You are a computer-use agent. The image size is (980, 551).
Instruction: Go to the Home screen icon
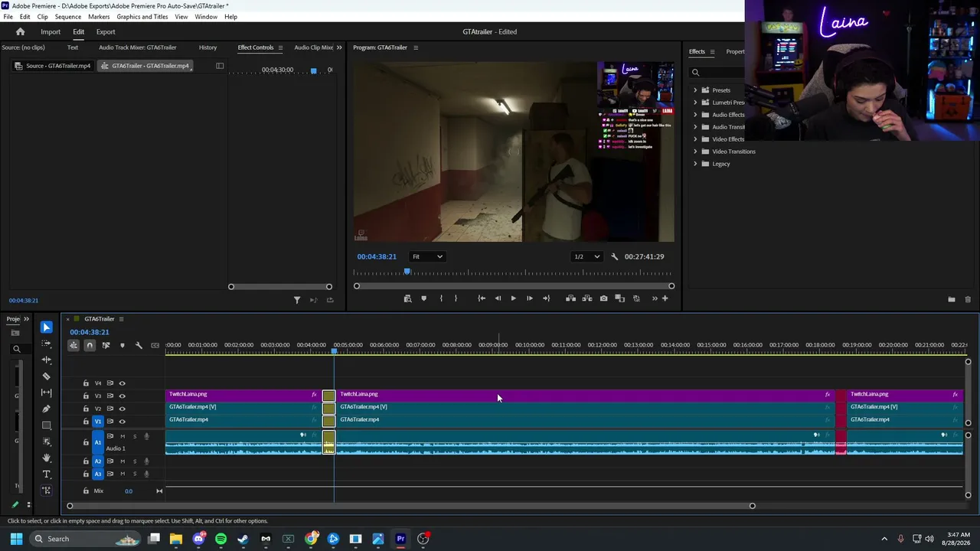tap(21, 32)
